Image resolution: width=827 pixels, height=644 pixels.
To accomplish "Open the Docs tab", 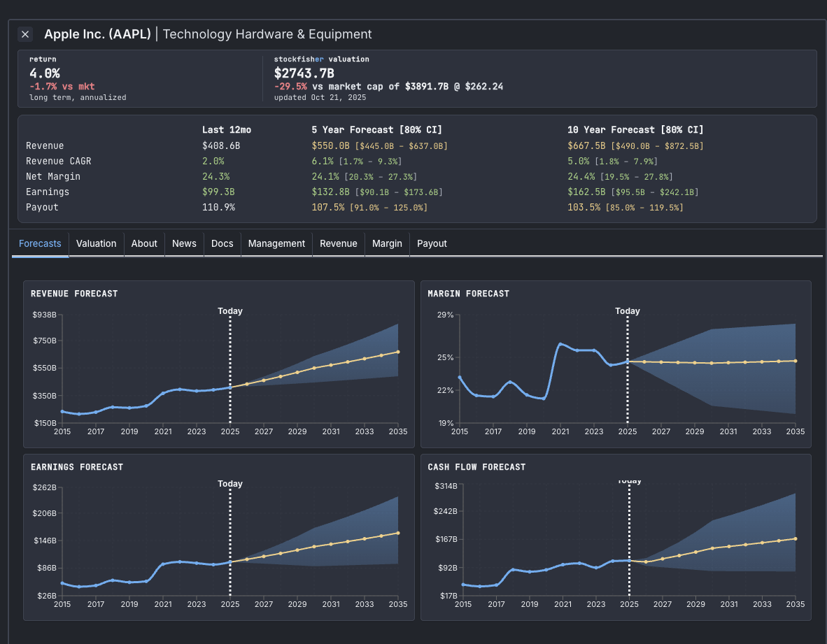I will click(x=222, y=243).
